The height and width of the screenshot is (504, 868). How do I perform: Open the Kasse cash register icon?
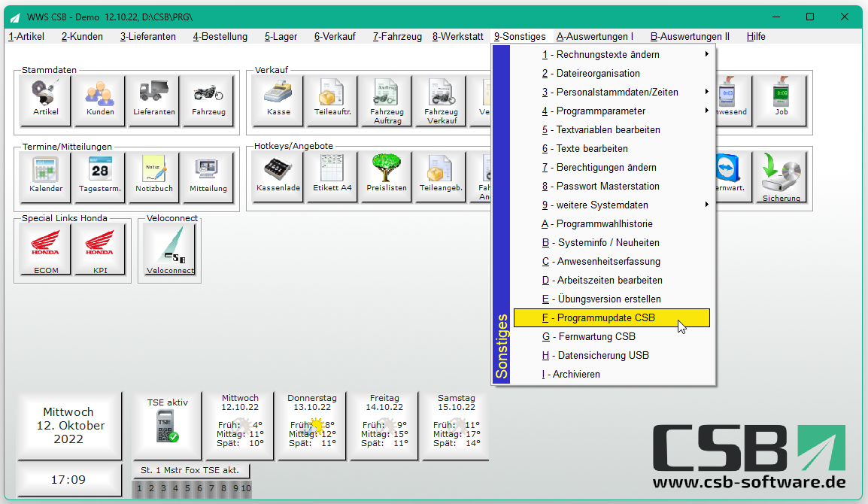click(278, 101)
